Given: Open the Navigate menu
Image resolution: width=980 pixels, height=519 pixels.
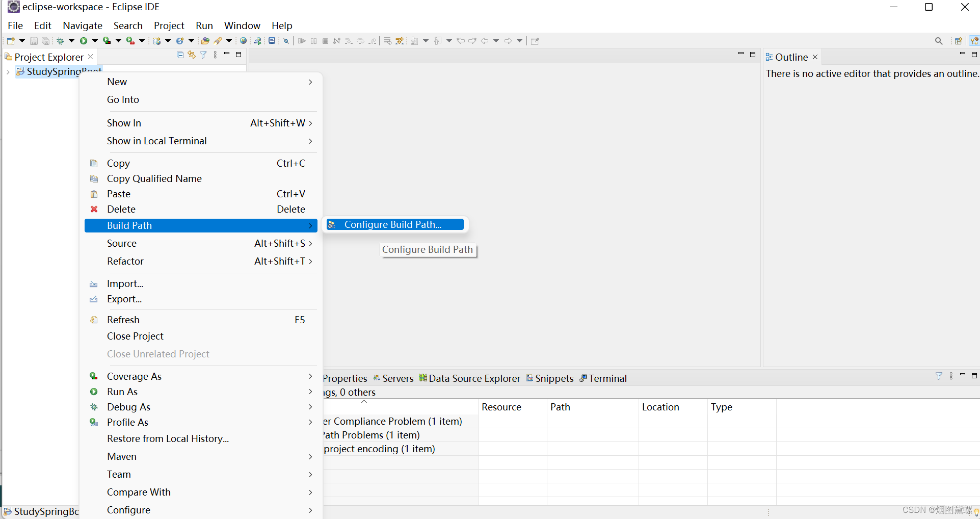Looking at the screenshot, I should tap(83, 25).
